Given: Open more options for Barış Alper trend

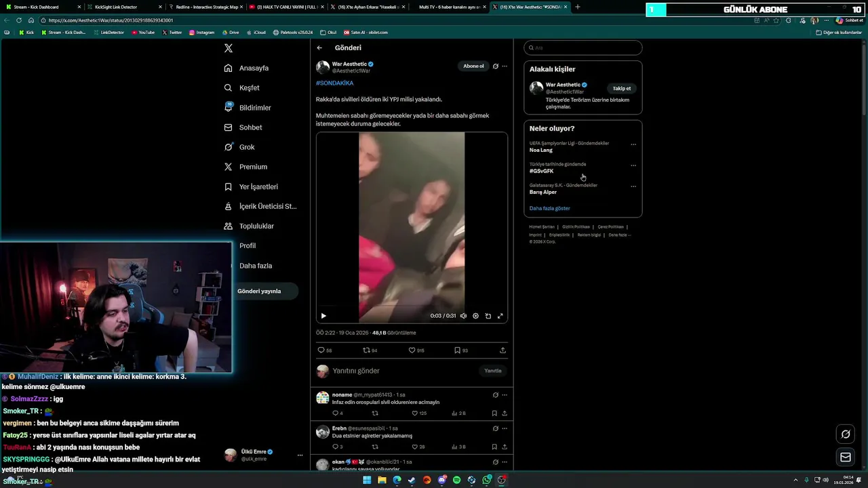Looking at the screenshot, I should (x=633, y=186).
